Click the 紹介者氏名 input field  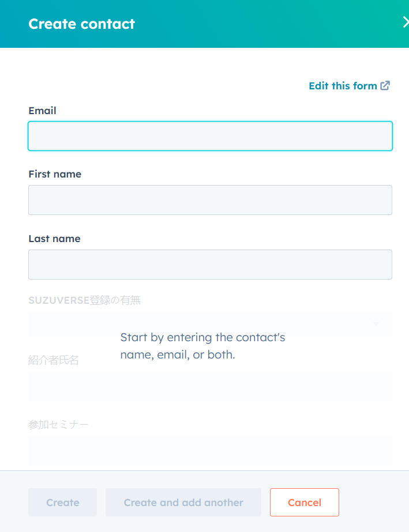click(x=210, y=386)
